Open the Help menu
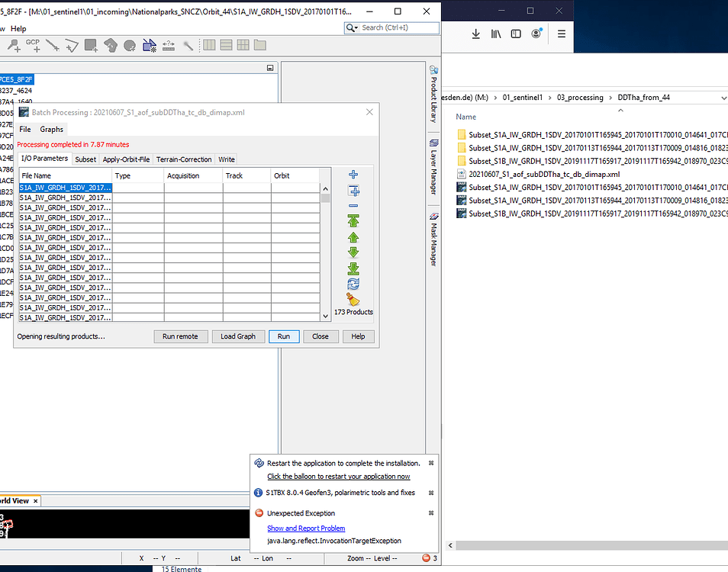This screenshot has width=728, height=572. point(18,28)
